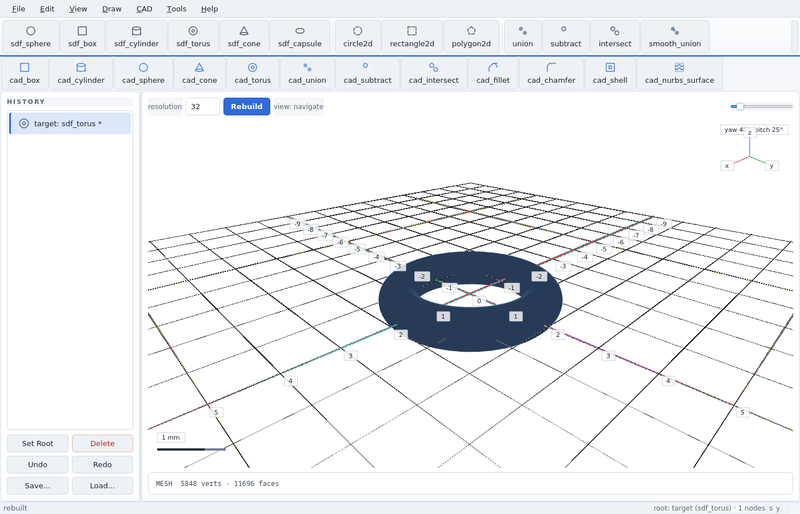Choose the rectangle2d tool
Screen dimensions: 800x514
pos(412,37)
